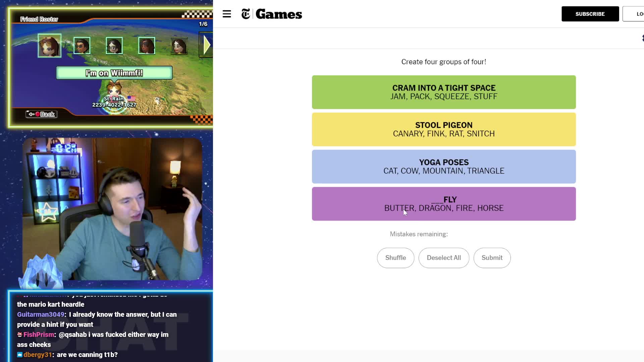The width and height of the screenshot is (644, 362).
Task: Click the Deselect All button
Action: (444, 258)
